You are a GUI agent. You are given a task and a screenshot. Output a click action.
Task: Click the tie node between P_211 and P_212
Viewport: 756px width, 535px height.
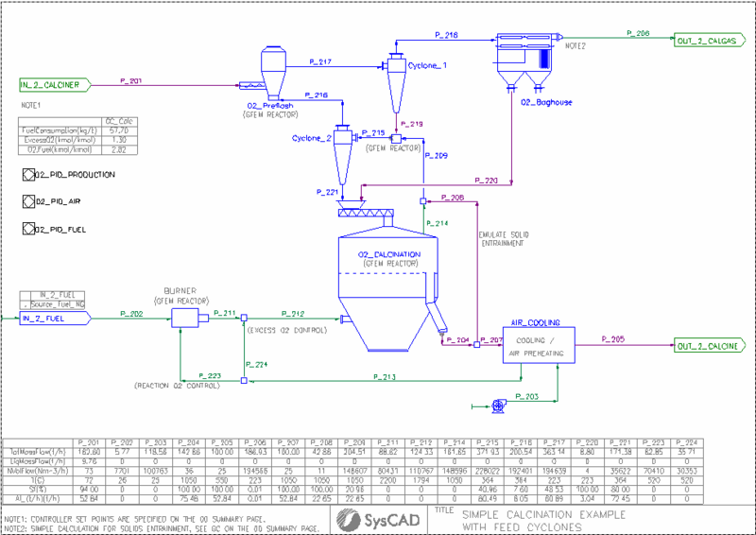pyautogui.click(x=244, y=318)
